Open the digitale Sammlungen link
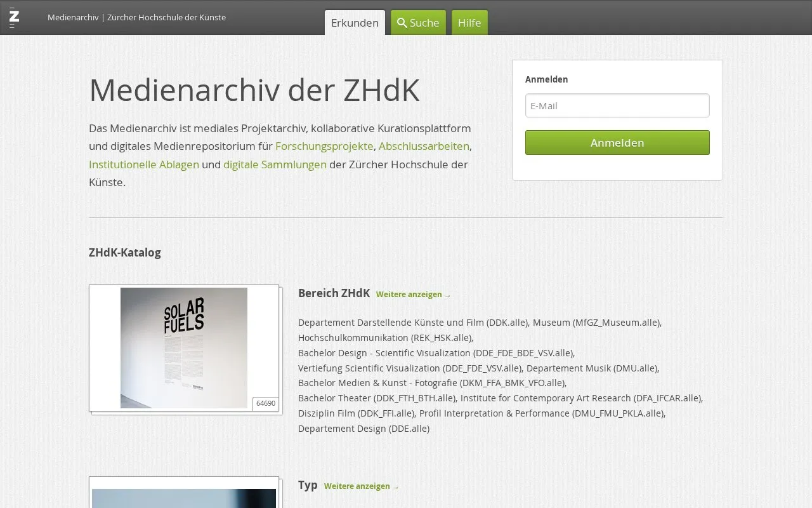This screenshot has height=508, width=812. 275,164
